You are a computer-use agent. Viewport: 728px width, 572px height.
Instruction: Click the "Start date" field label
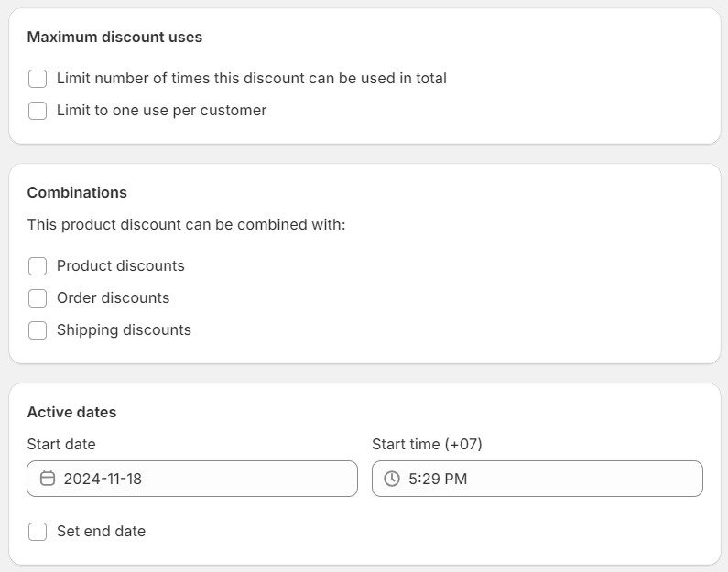(x=61, y=445)
